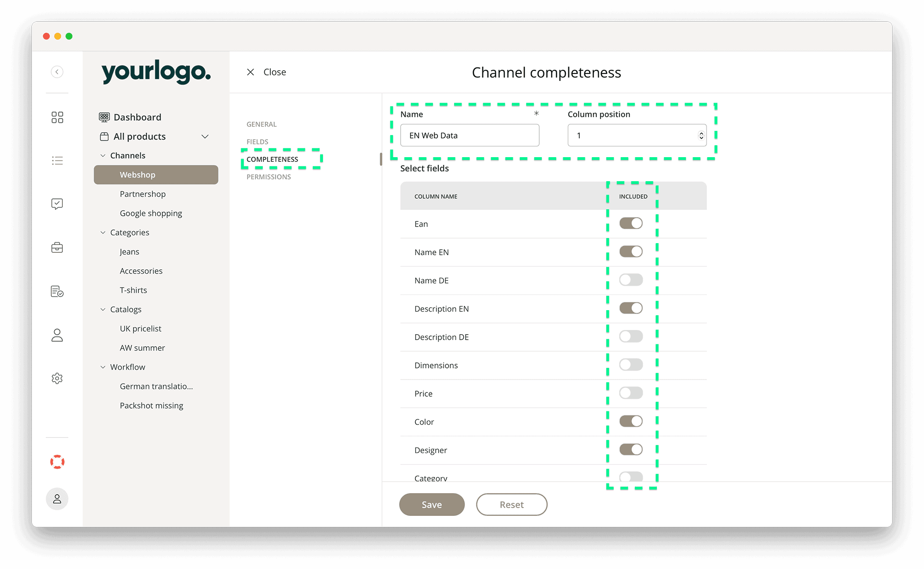This screenshot has height=569, width=924.
Task: Edit the Name field containing EN Web Data
Action: (x=469, y=135)
